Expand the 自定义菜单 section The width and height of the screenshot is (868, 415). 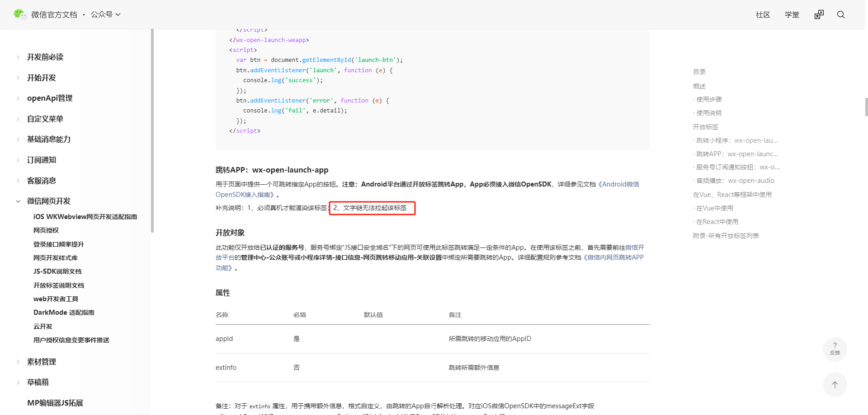tap(45, 119)
